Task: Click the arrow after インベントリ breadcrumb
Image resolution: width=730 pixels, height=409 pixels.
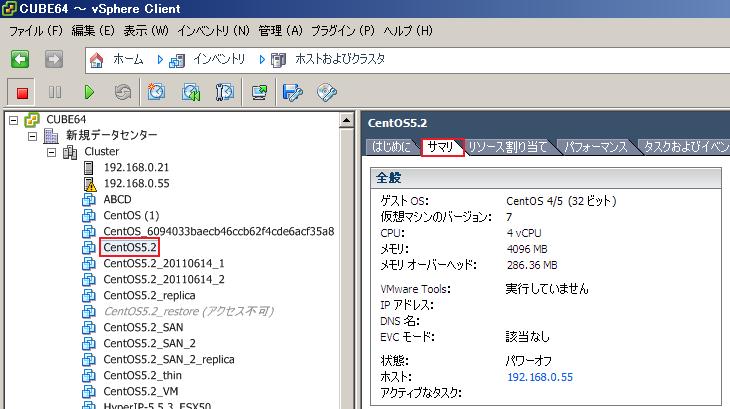Action: pyautogui.click(x=262, y=60)
